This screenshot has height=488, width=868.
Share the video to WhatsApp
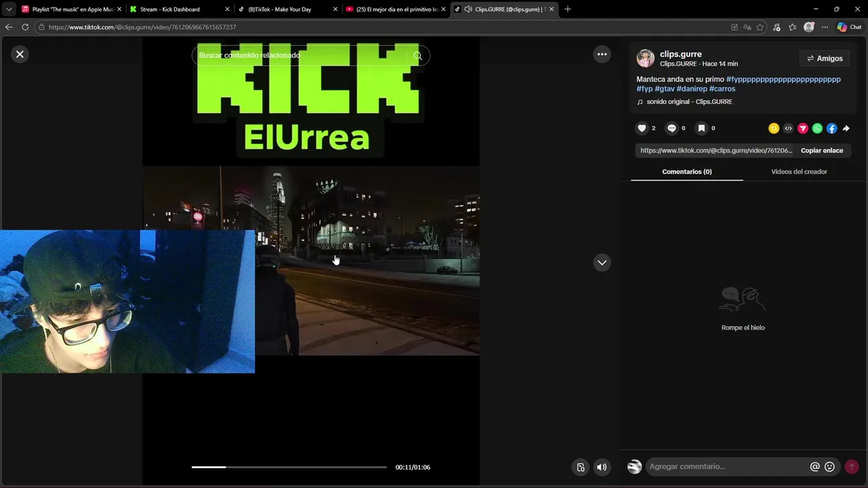[x=817, y=128]
